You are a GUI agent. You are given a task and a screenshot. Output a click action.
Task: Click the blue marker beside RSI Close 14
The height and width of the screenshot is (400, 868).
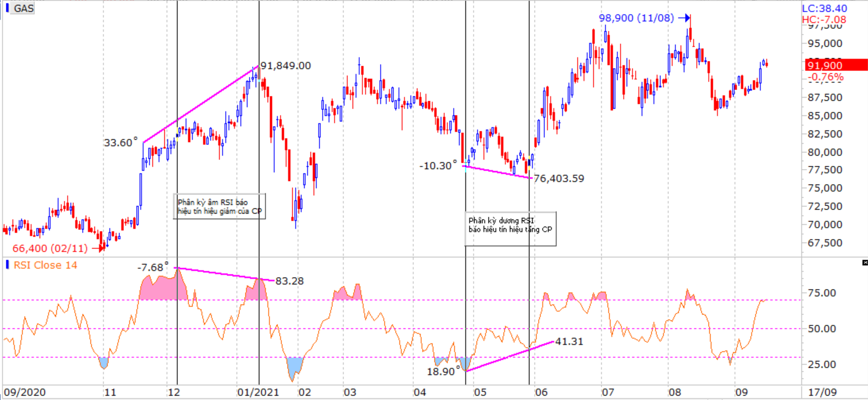click(x=7, y=264)
